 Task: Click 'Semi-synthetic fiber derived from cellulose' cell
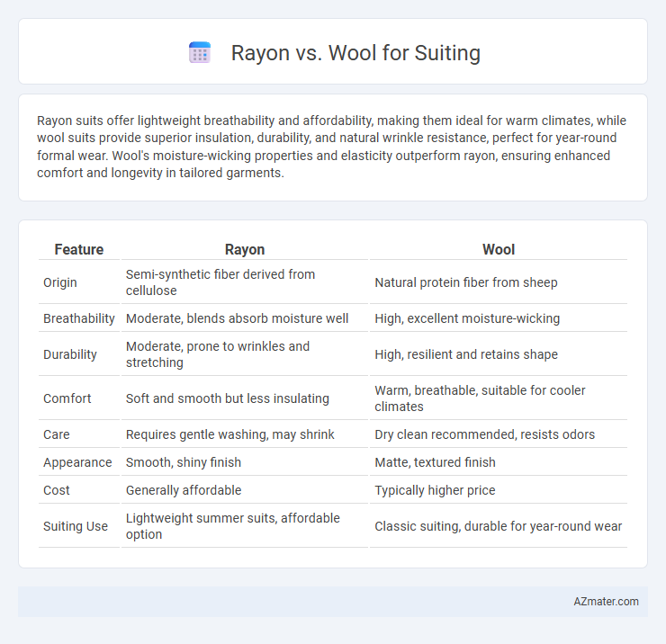[x=245, y=282]
